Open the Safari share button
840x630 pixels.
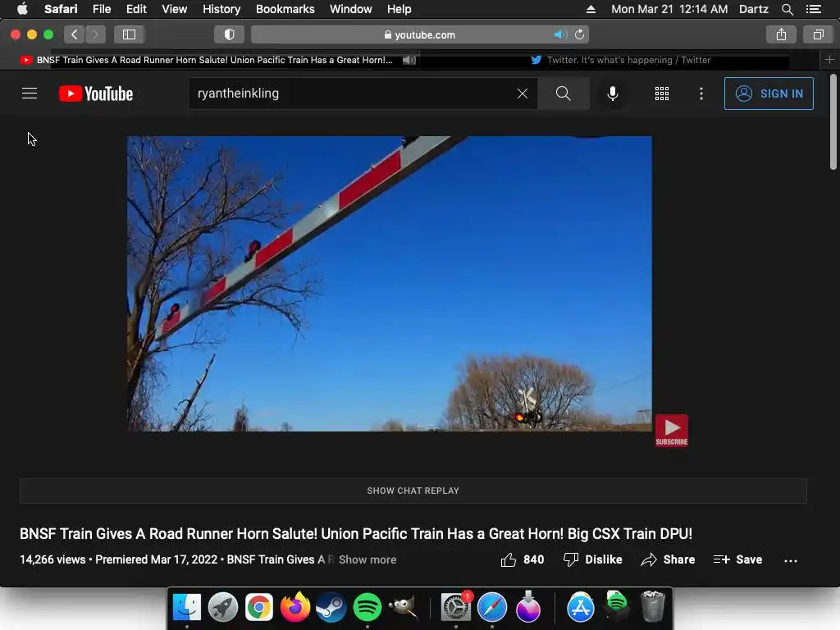point(782,34)
